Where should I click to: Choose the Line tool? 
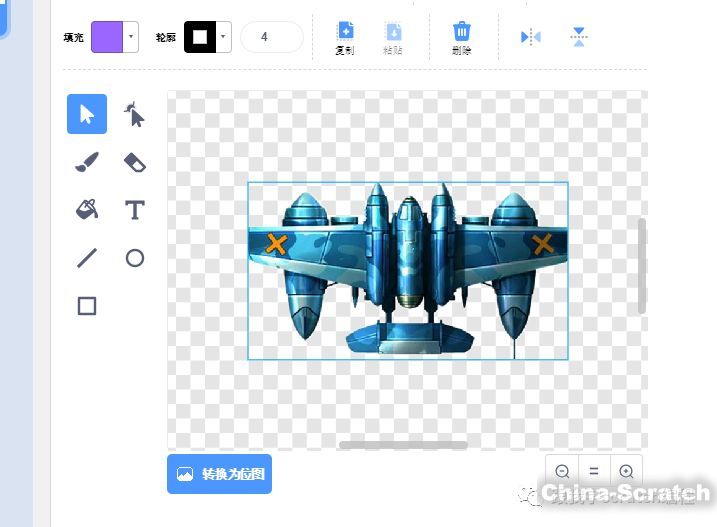87,258
